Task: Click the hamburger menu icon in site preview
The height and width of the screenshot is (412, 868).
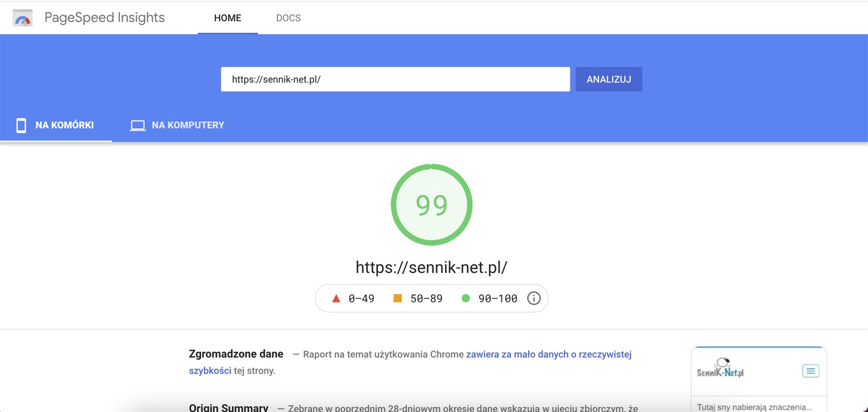Action: pyautogui.click(x=810, y=371)
